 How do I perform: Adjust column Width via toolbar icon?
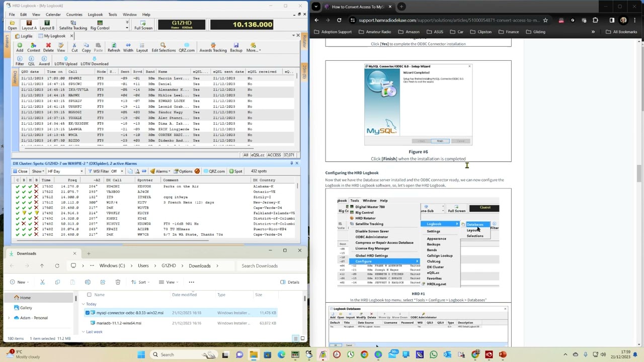(128, 47)
